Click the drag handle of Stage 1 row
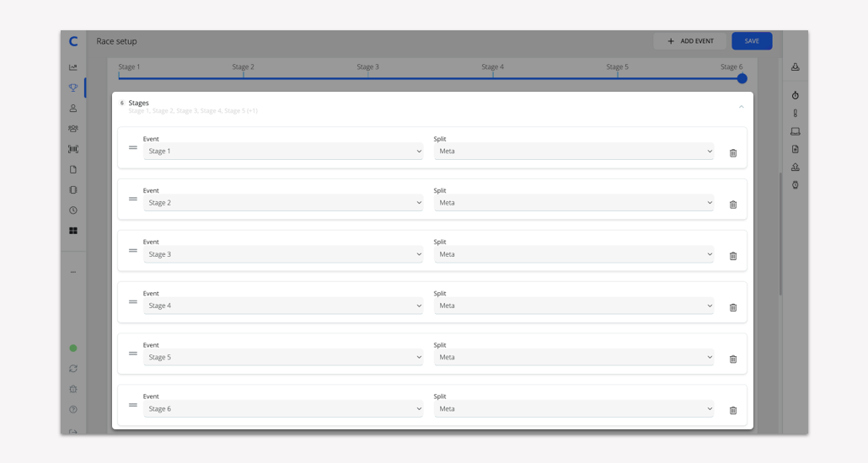Screen dimensions: 868x463 tap(133, 147)
